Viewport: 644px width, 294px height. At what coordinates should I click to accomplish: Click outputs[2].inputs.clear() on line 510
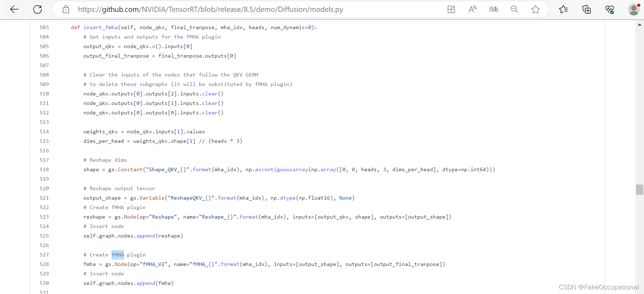185,94
